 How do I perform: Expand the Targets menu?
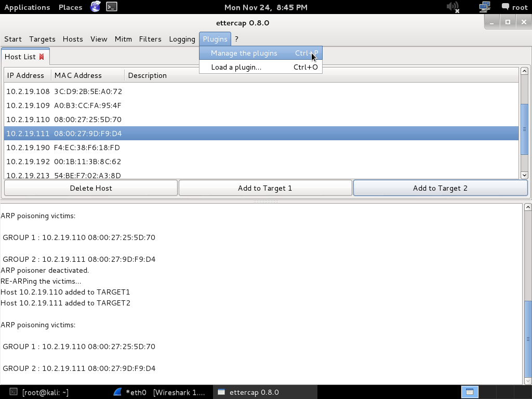click(x=42, y=39)
